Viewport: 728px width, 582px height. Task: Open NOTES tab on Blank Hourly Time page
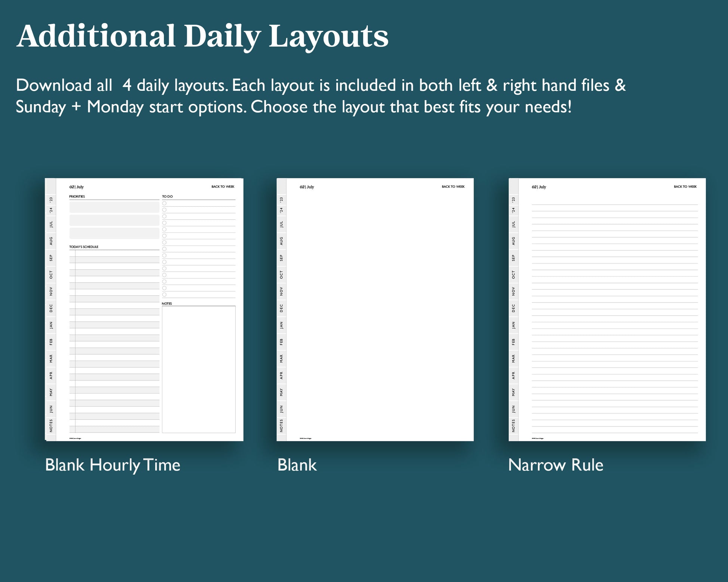51,426
